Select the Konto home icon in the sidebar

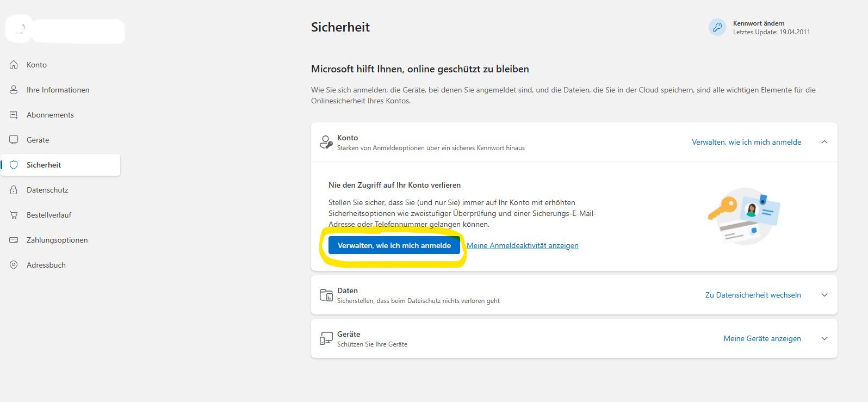pyautogui.click(x=13, y=64)
